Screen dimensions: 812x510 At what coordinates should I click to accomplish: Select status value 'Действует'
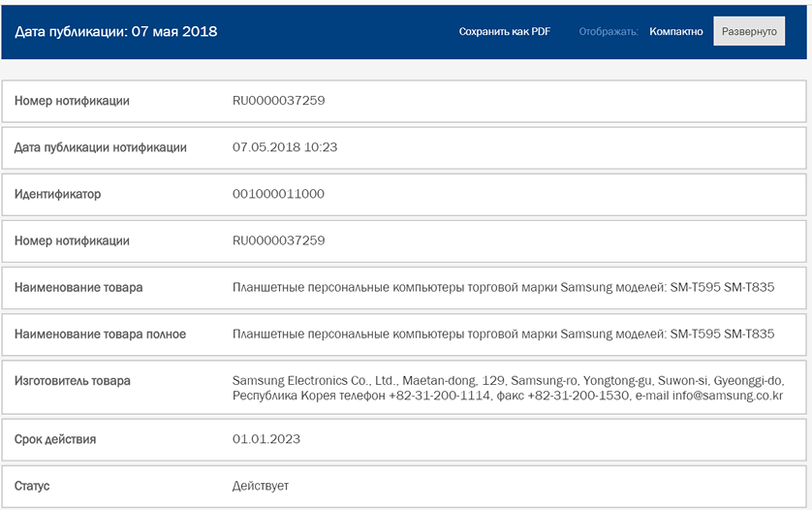(261, 486)
